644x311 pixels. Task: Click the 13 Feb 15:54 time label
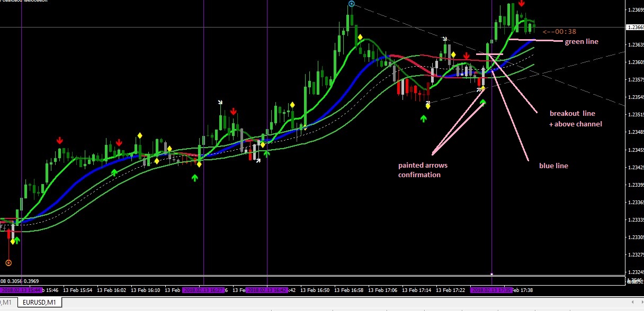(78, 290)
